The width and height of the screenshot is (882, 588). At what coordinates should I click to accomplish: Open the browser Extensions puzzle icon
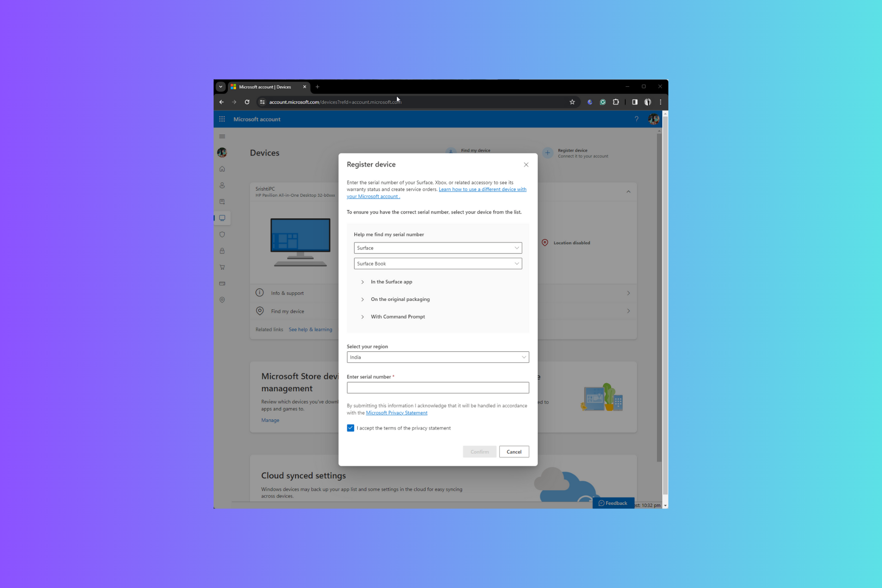pyautogui.click(x=616, y=102)
